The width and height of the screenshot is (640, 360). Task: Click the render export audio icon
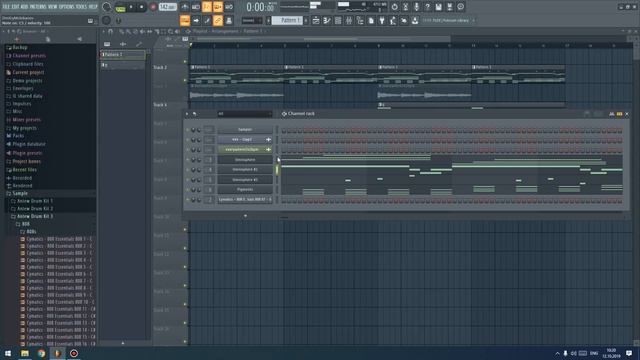[449, 7]
